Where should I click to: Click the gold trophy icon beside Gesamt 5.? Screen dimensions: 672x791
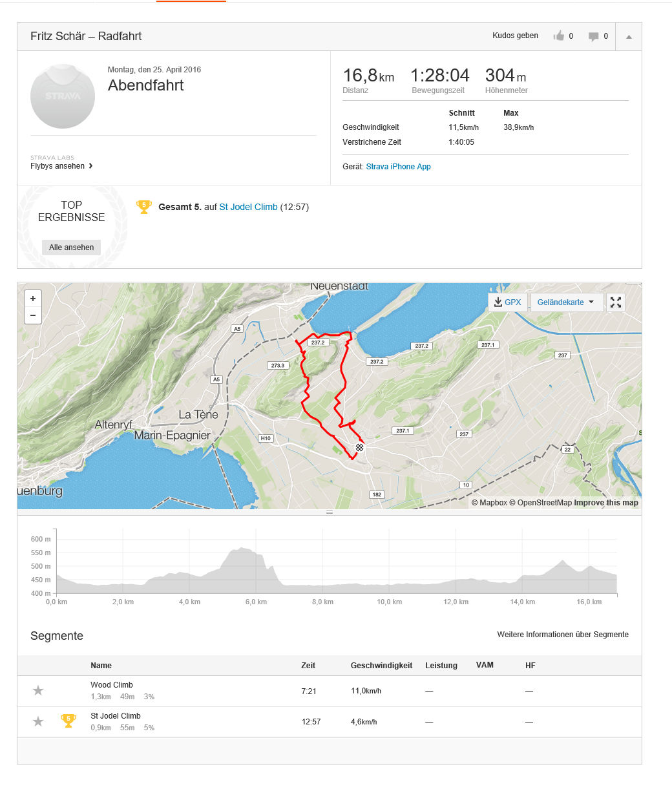pyautogui.click(x=143, y=207)
